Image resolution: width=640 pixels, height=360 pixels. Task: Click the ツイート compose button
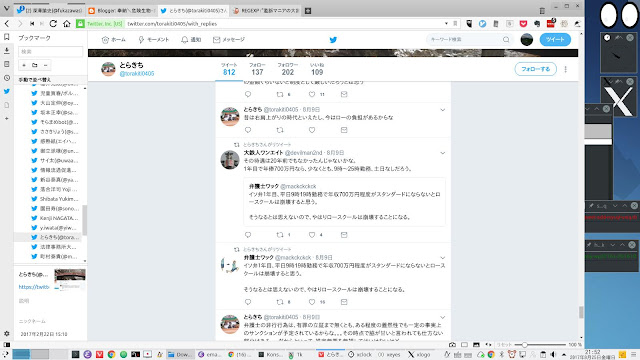click(555, 40)
